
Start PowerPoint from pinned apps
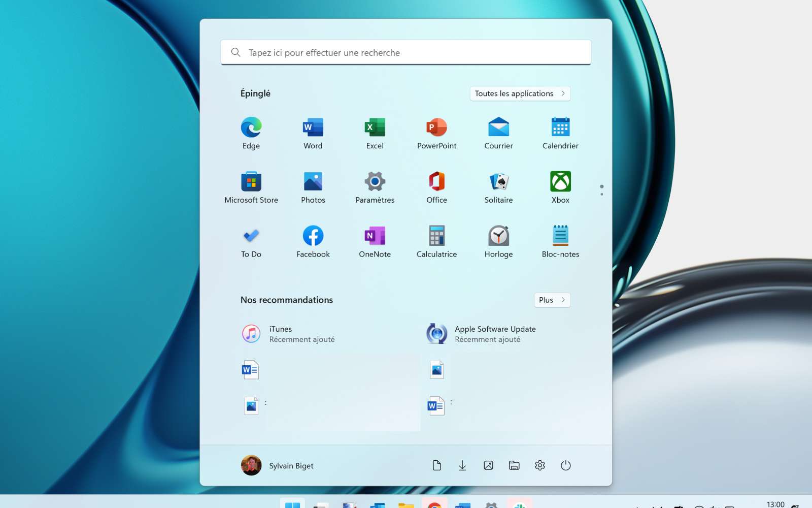[437, 134]
